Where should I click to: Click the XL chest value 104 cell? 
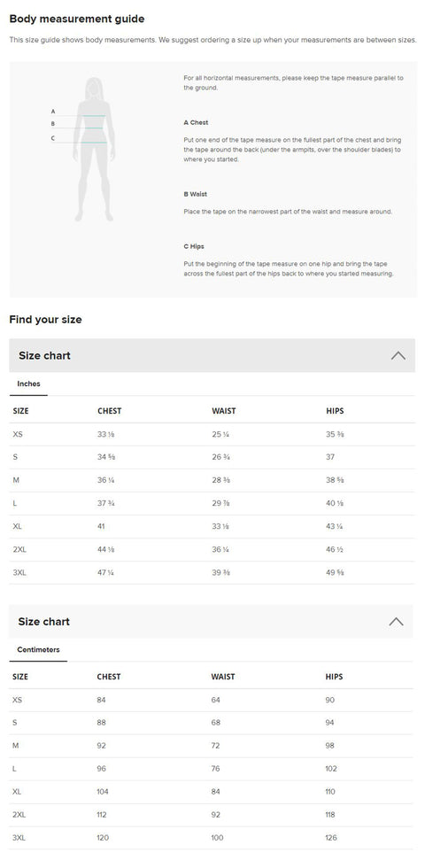[x=103, y=792]
